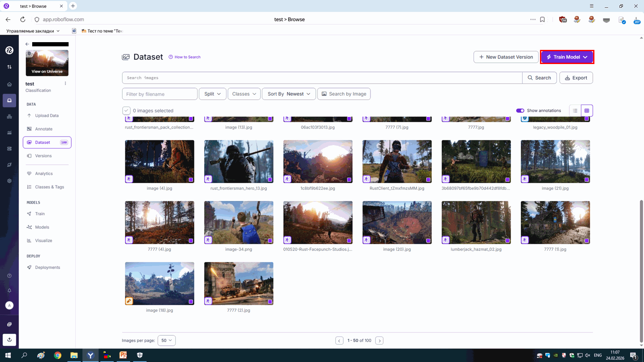Open the browser downloads icon
The height and width of the screenshot is (362, 644).
[637, 20]
